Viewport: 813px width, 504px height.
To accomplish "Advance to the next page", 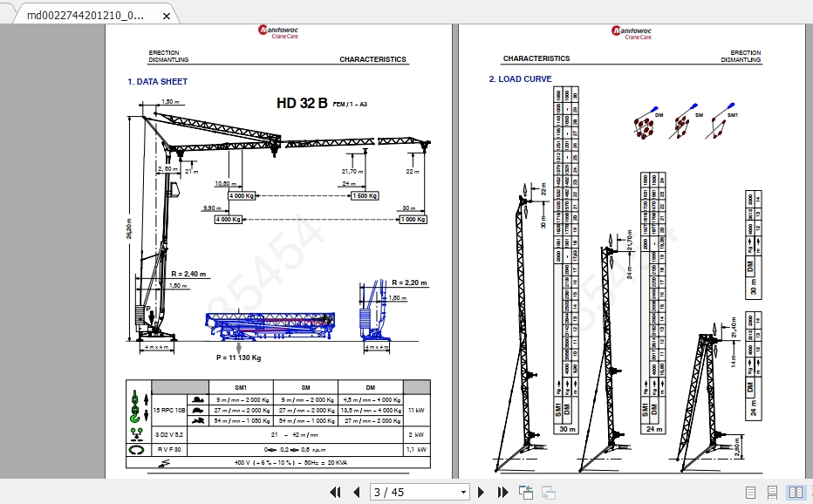I will click(481, 492).
